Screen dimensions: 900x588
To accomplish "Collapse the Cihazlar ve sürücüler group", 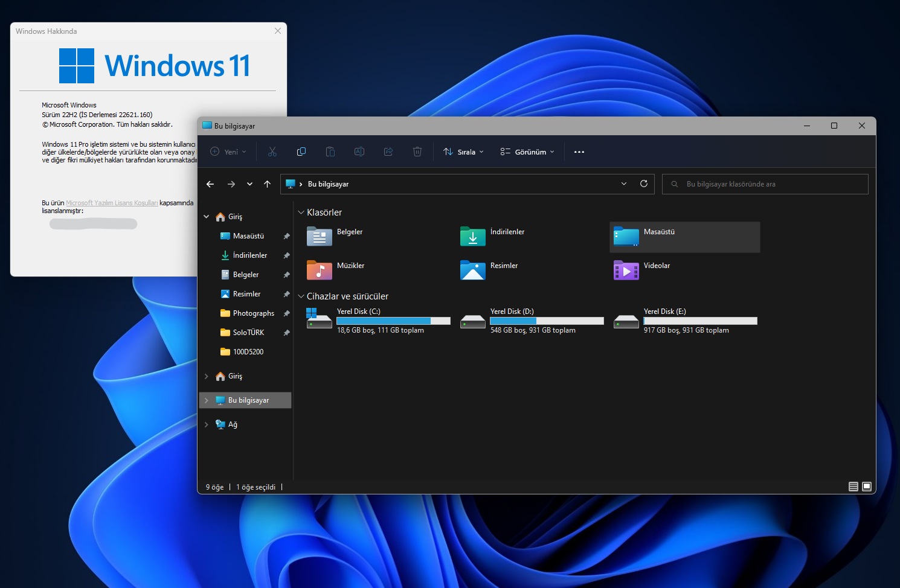I will pyautogui.click(x=301, y=296).
